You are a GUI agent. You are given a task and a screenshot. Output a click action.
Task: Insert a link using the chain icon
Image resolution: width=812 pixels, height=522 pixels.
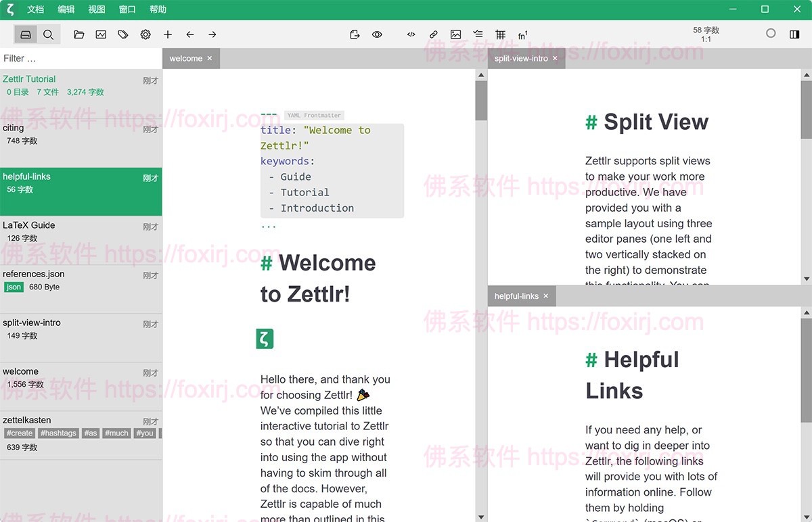[x=434, y=34]
